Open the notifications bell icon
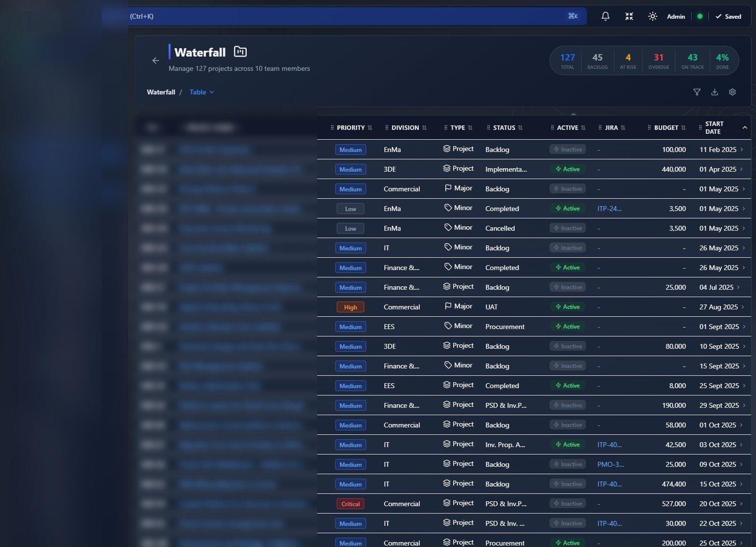Screen dimensions: 756x547 (605, 16)
